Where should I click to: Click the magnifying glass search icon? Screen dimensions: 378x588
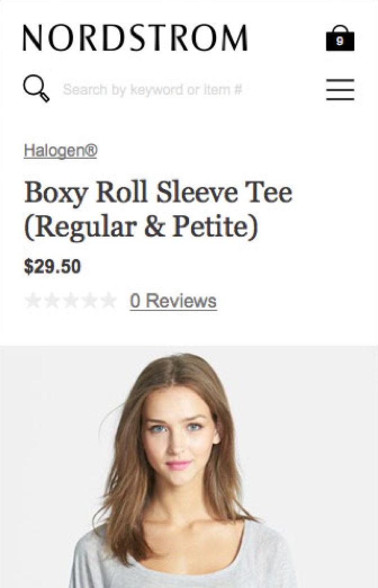[36, 89]
